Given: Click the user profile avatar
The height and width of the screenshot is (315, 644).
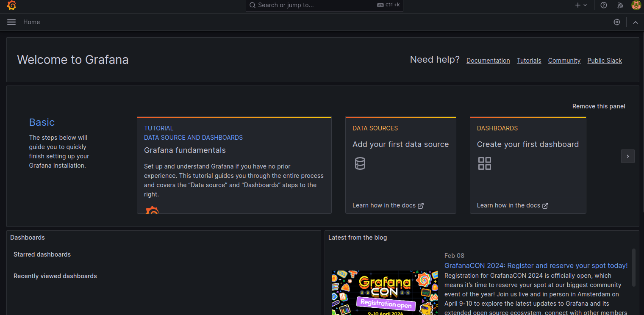Looking at the screenshot, I should 636,5.
